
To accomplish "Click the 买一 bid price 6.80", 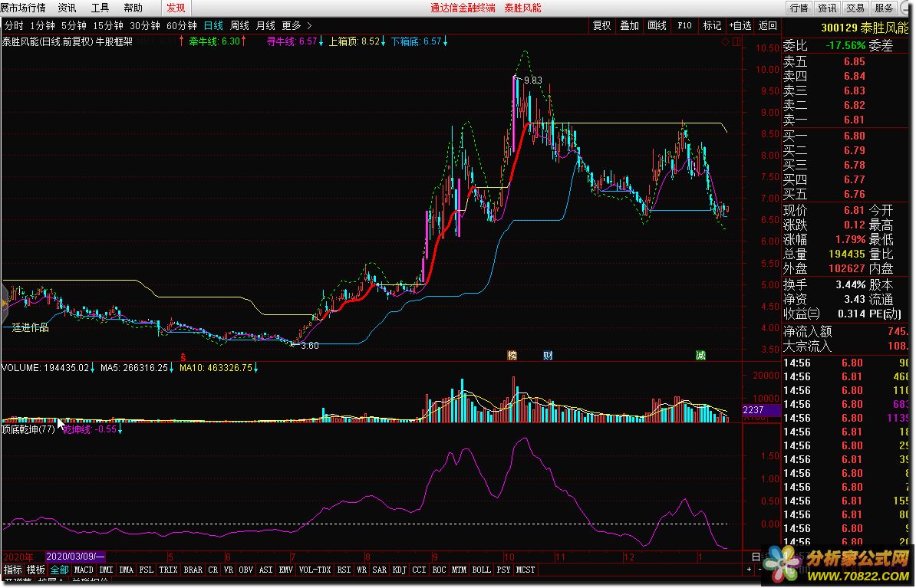I will pyautogui.click(x=854, y=136).
